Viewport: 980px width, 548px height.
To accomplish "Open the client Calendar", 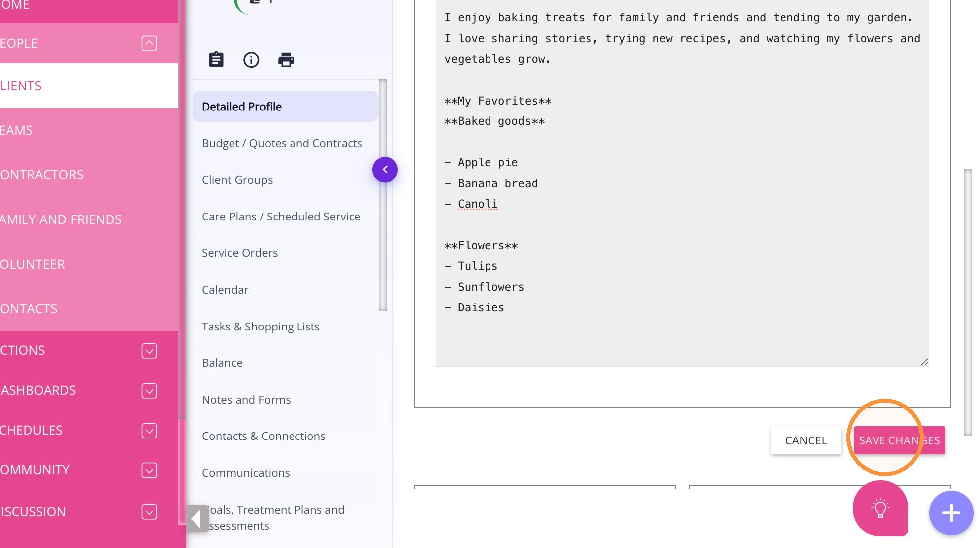I will [225, 290].
